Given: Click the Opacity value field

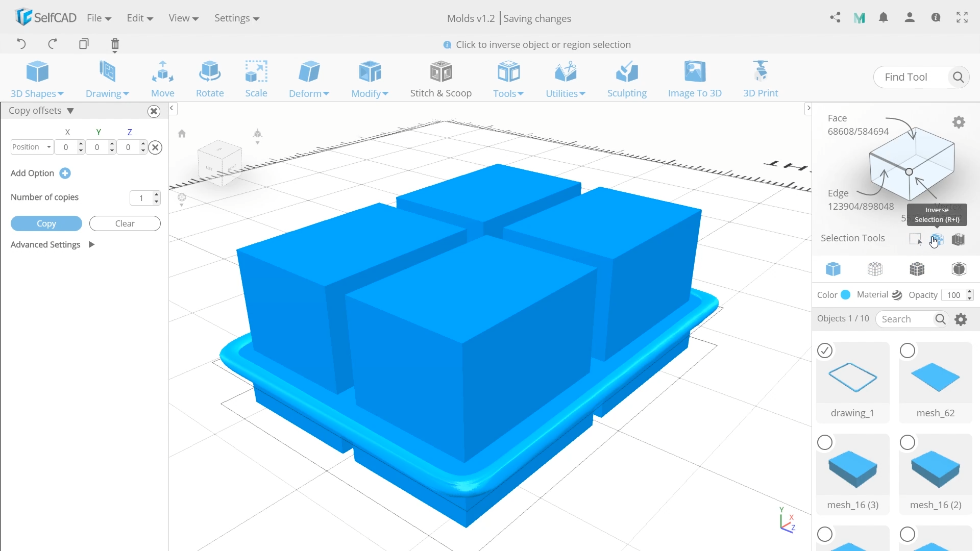Looking at the screenshot, I should pos(954,295).
